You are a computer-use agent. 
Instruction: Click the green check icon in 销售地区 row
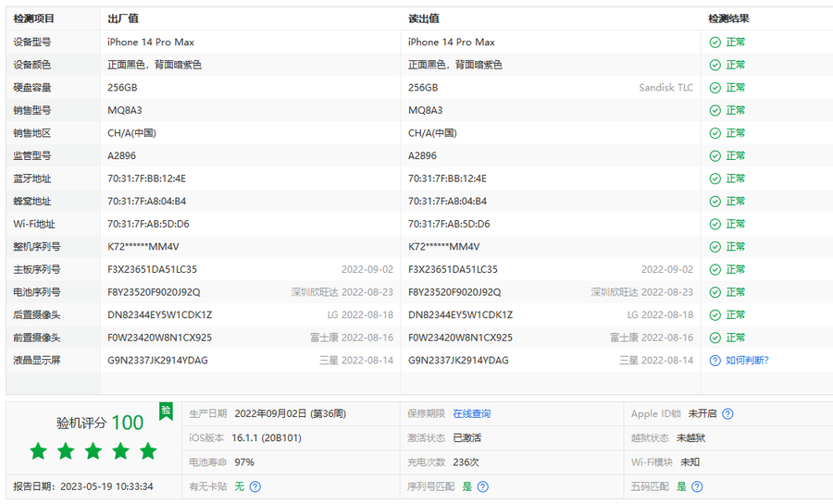pos(715,133)
